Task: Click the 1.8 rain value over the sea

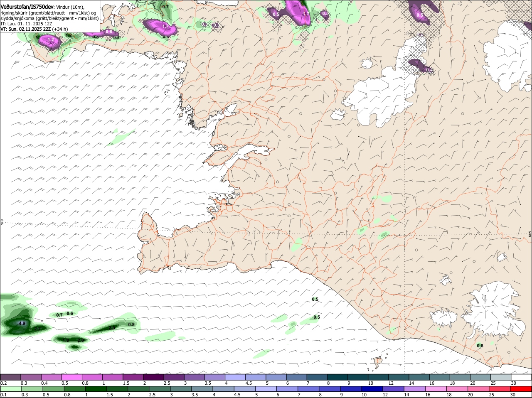Action: coord(66,340)
